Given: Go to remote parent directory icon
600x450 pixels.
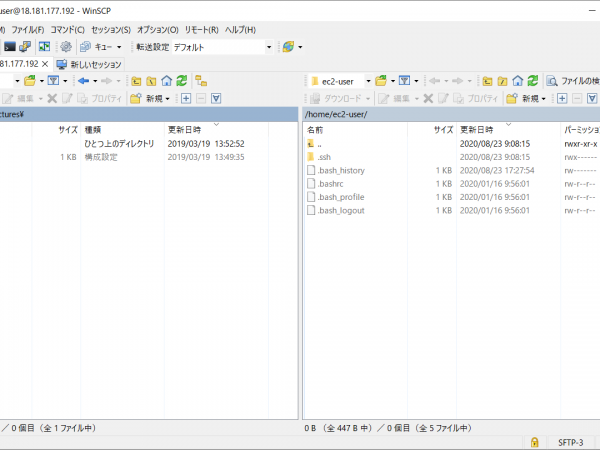Looking at the screenshot, I should point(487,81).
